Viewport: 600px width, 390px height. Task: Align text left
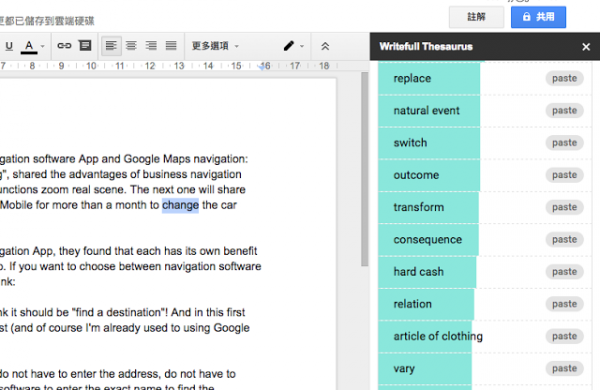coord(111,46)
